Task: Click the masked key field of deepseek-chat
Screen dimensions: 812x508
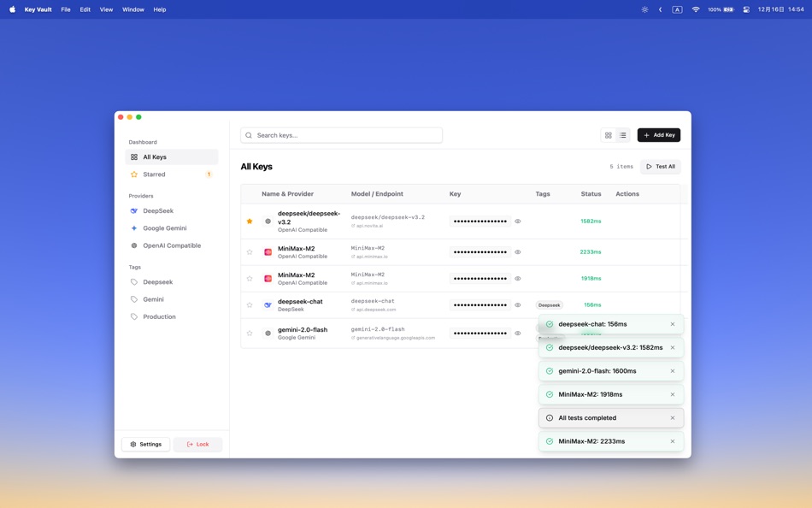Action: 480,304
